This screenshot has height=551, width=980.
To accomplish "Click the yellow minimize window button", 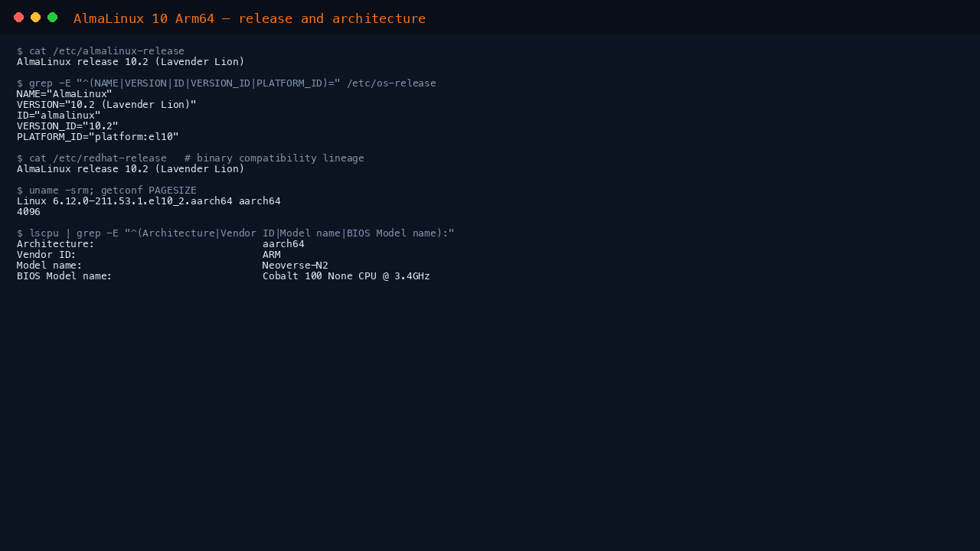I will pos(35,18).
